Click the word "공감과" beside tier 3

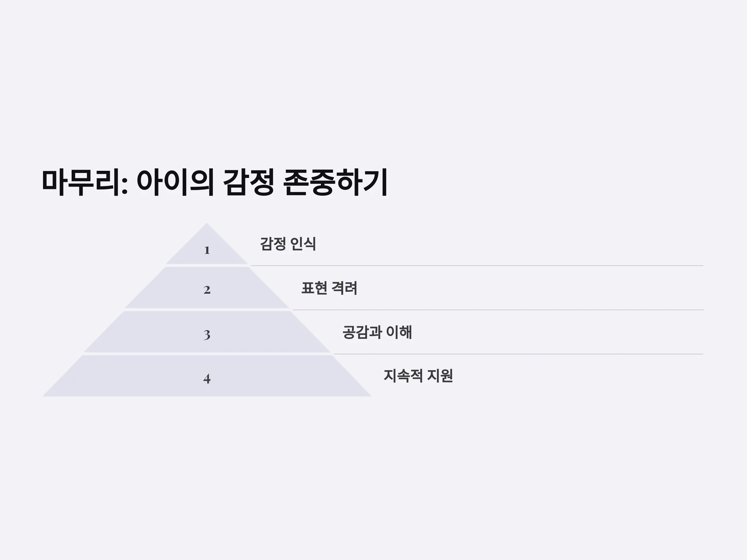coord(362,332)
